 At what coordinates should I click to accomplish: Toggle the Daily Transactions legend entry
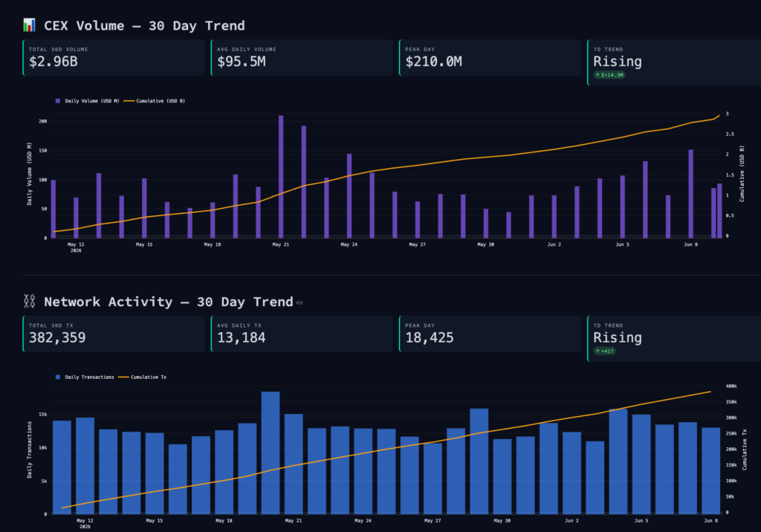[x=85, y=377]
